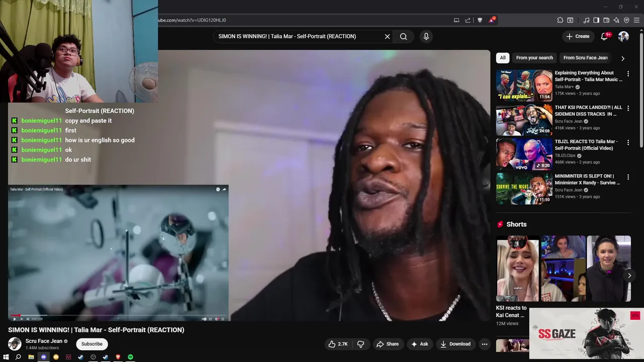The width and height of the screenshot is (644, 362).
Task: Click the cast screen icon in address bar
Action: 456,20
